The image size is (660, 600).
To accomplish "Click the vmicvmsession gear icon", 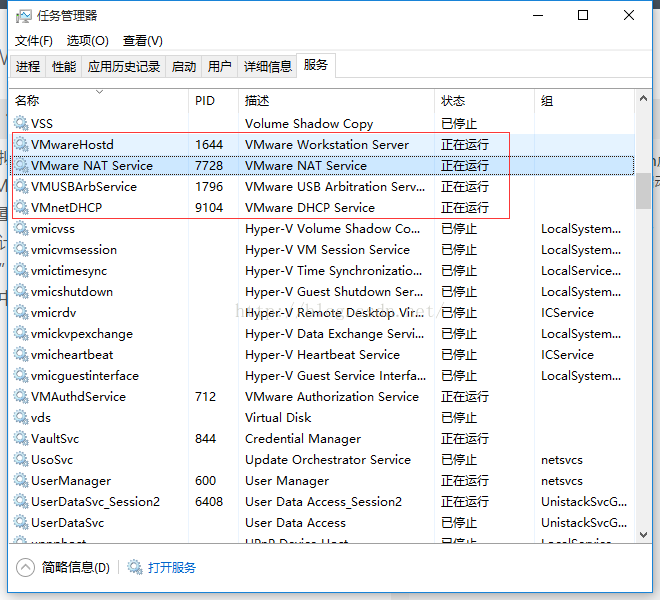I will [x=21, y=249].
